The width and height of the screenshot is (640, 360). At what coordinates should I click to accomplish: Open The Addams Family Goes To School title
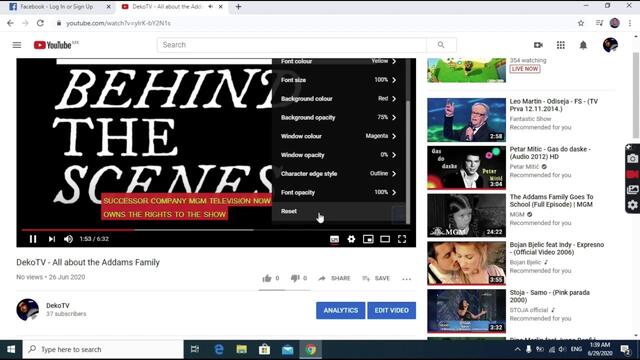point(551,200)
